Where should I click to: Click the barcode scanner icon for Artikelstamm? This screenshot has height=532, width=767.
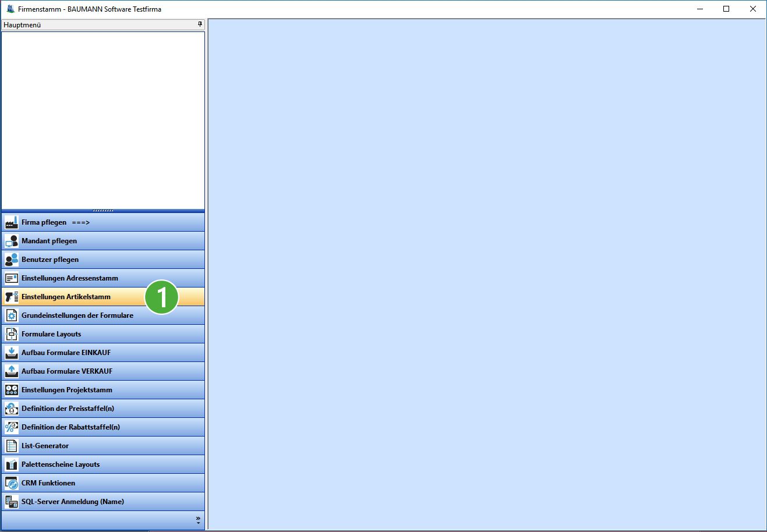[x=12, y=297]
